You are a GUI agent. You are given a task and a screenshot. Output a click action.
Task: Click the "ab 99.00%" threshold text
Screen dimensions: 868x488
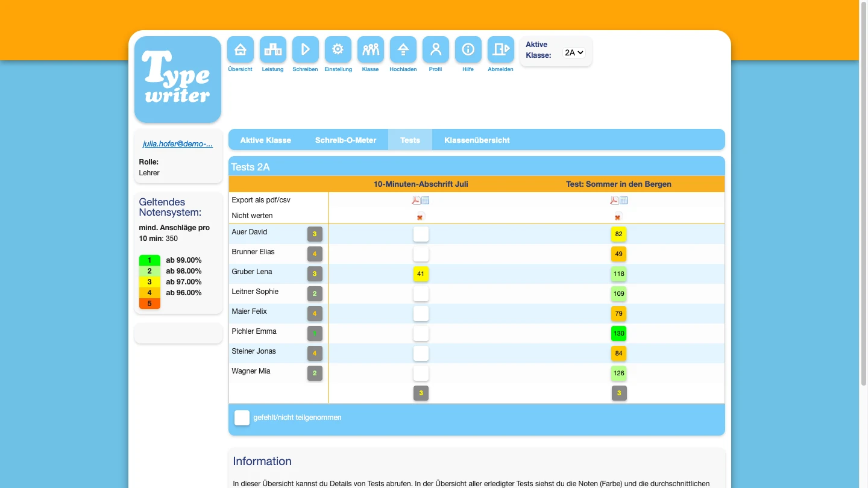[184, 260]
